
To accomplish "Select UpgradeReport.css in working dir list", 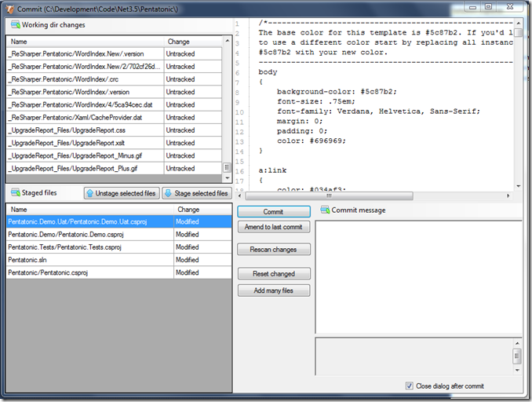I will coord(115,130).
